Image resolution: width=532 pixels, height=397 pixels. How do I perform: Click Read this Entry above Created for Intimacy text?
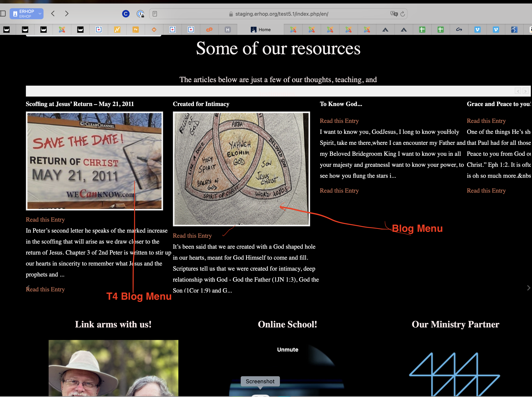tap(192, 236)
